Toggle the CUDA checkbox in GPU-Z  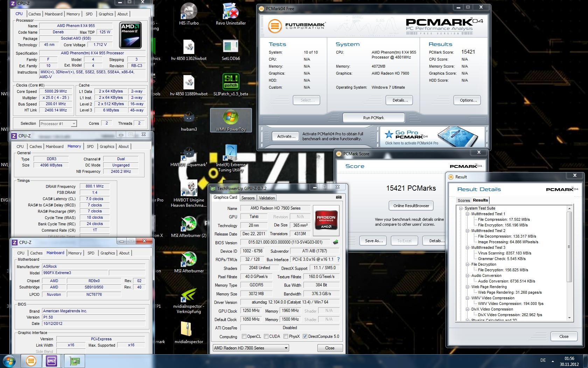(x=266, y=336)
